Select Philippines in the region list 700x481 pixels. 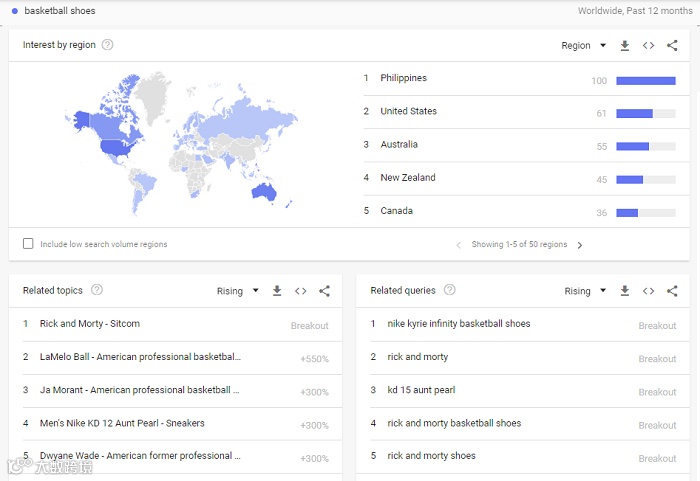403,78
